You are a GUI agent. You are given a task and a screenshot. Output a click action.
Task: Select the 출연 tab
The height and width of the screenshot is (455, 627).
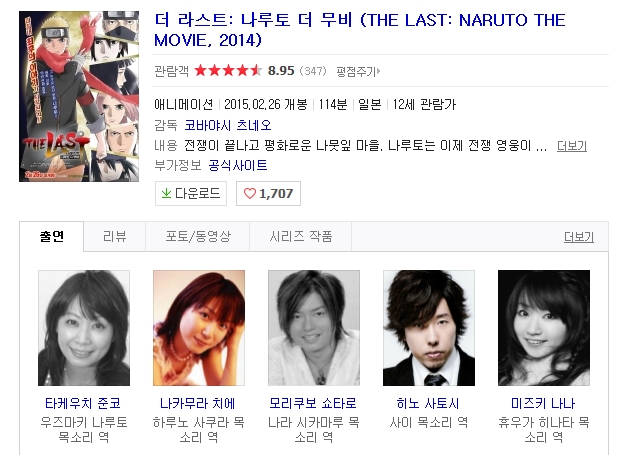click(x=52, y=236)
